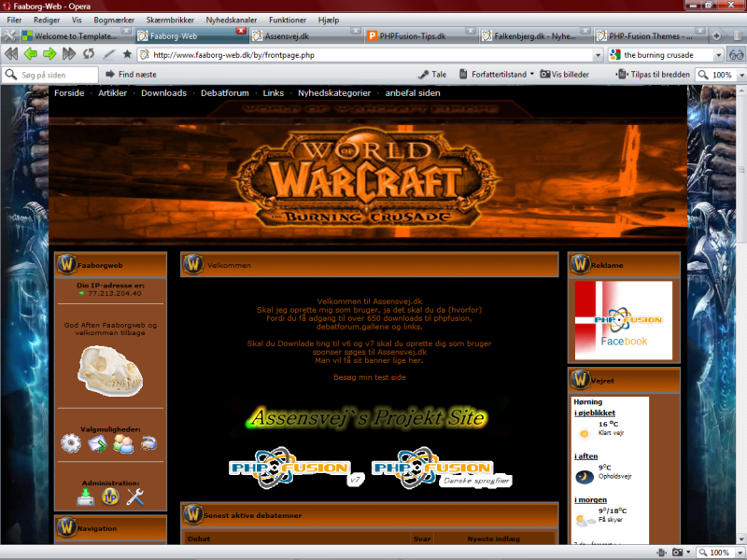Click the PHP-Fusion Facebook ad banner

[x=624, y=320]
